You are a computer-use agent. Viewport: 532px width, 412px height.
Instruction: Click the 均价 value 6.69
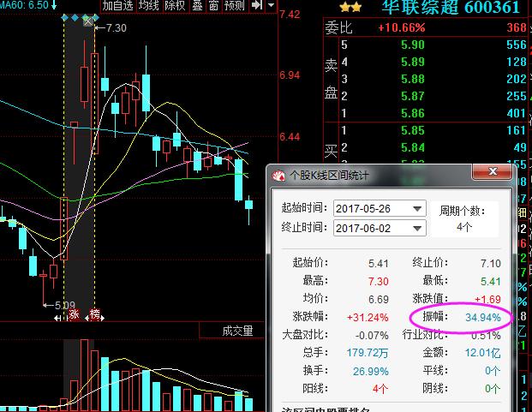pos(378,300)
